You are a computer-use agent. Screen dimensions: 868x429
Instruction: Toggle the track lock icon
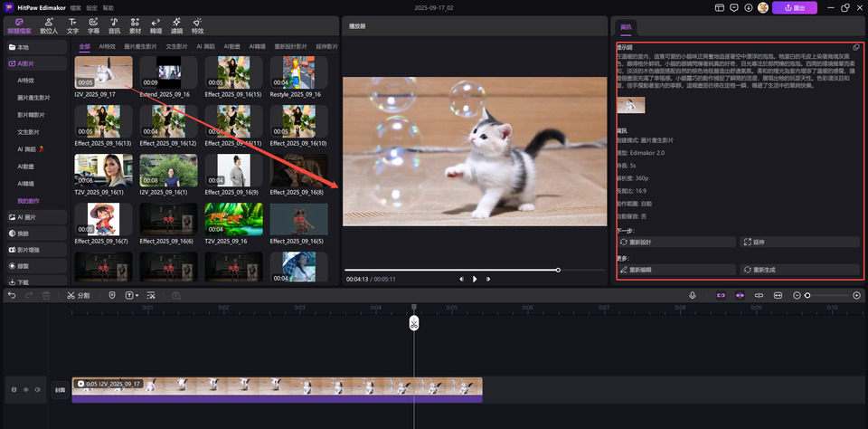tap(14, 389)
